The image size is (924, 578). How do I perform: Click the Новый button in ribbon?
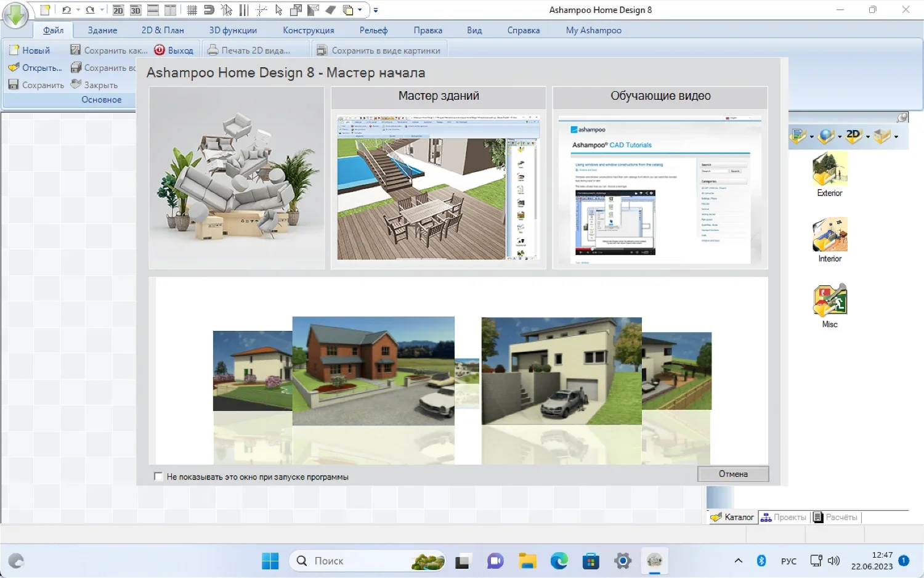tap(29, 51)
